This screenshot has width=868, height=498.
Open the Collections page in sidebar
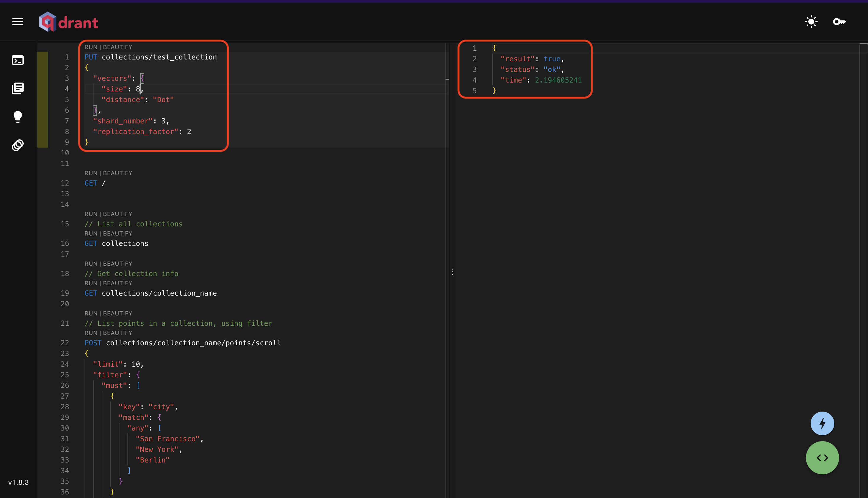[x=18, y=88]
